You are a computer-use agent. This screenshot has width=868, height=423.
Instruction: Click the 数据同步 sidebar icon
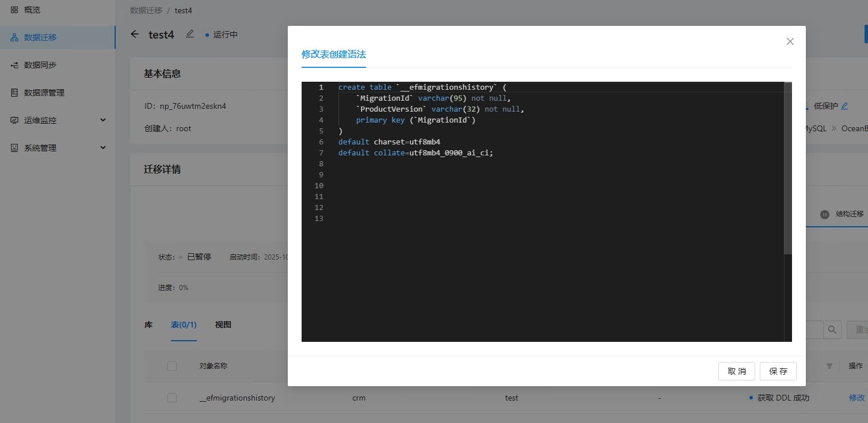coord(14,65)
